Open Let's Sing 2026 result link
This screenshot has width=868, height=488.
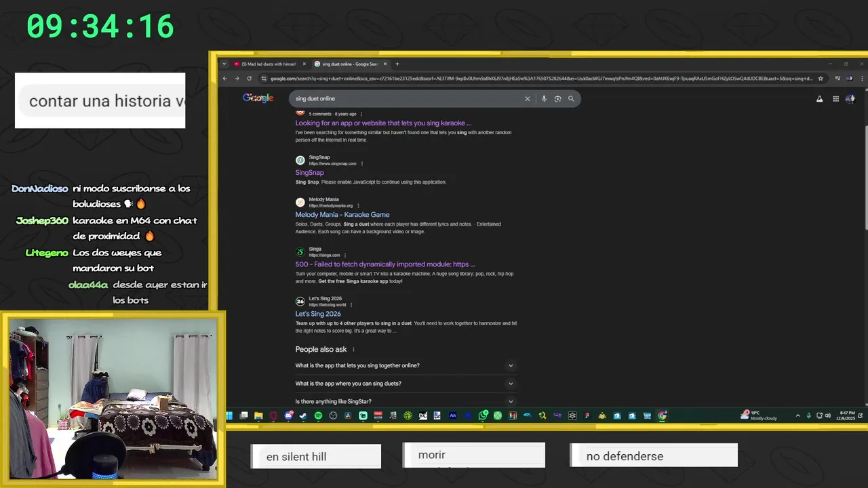pyautogui.click(x=318, y=314)
